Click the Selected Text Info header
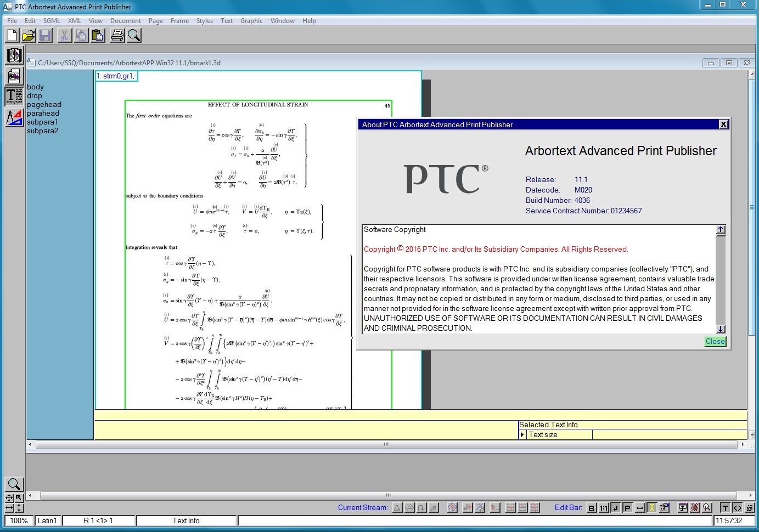This screenshot has width=759, height=532. click(548, 425)
